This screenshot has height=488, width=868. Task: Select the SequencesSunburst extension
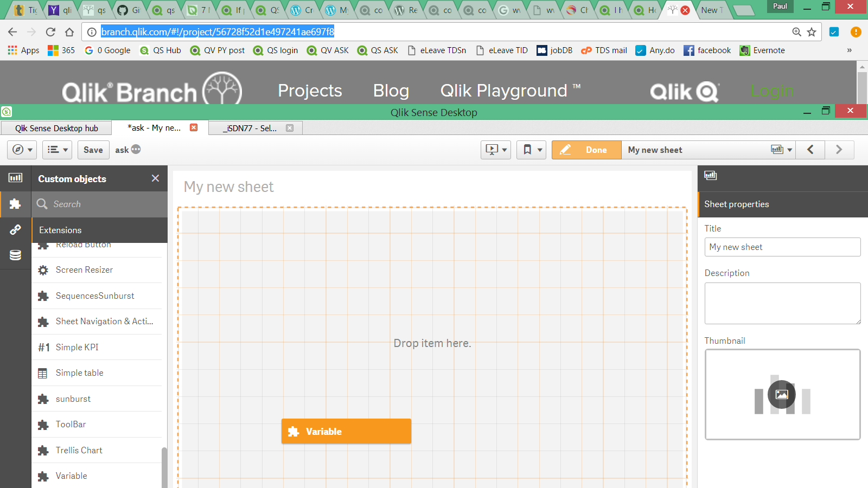97,296
